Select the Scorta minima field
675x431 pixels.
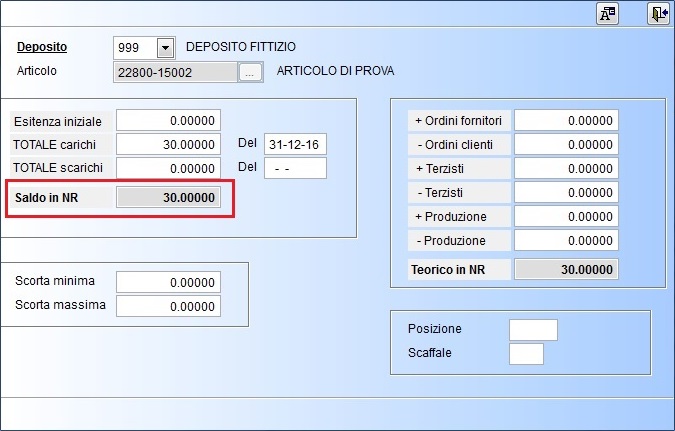(x=168, y=282)
